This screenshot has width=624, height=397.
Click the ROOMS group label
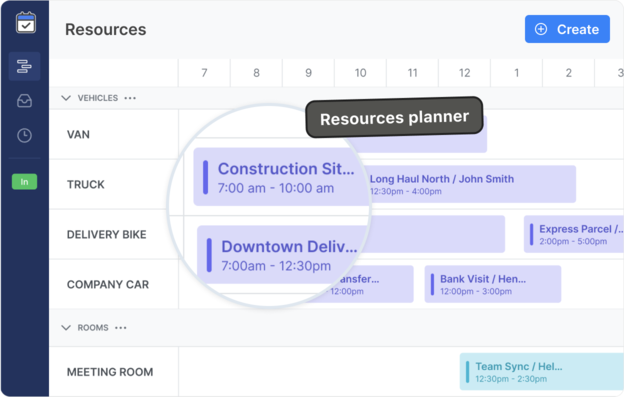point(93,328)
